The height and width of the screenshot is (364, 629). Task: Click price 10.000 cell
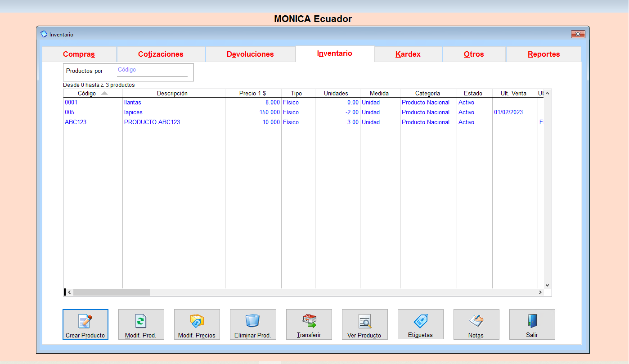[x=253, y=122]
